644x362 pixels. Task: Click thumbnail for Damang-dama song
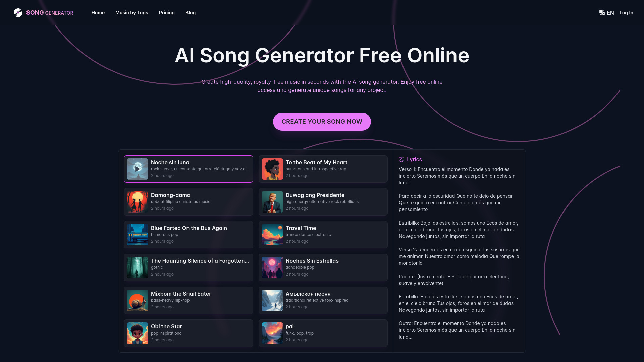pos(138,201)
